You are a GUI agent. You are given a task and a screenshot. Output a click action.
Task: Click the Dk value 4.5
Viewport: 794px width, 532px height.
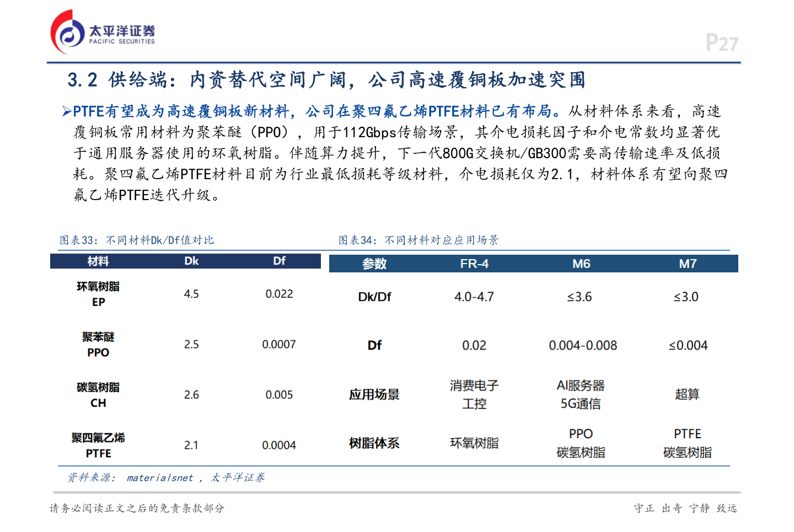[x=191, y=294]
